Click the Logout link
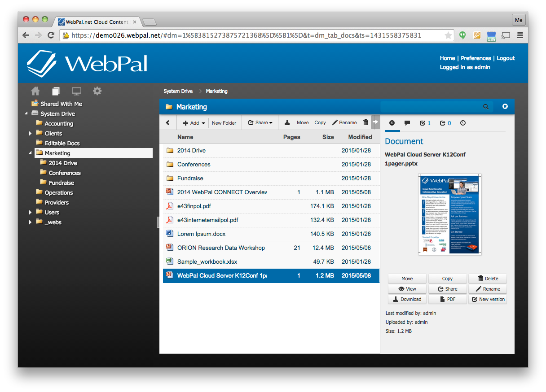This screenshot has height=392, width=546. point(506,58)
